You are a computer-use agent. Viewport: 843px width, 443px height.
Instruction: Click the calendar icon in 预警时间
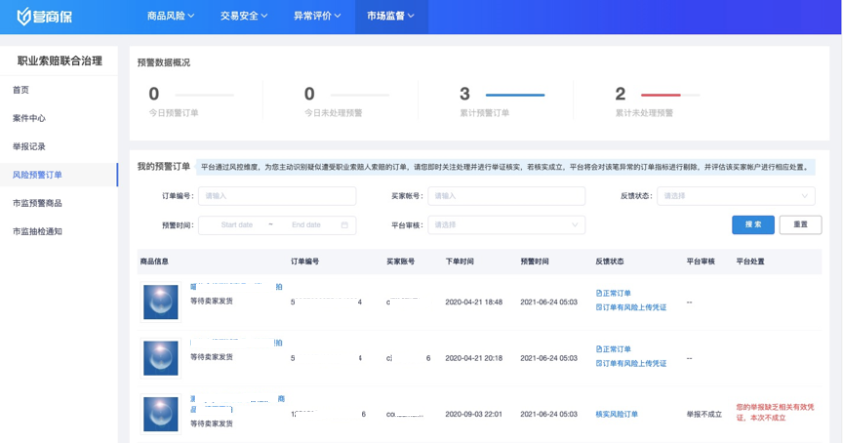tap(345, 225)
